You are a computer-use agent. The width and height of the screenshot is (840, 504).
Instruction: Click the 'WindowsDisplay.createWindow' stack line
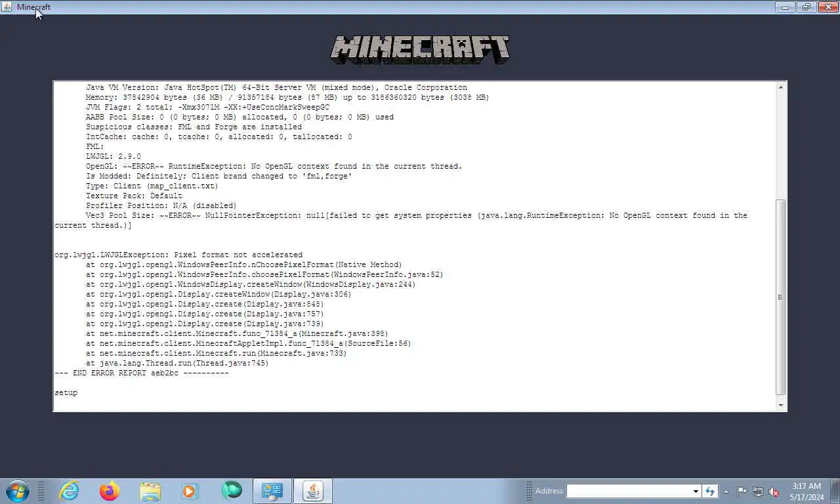click(251, 284)
